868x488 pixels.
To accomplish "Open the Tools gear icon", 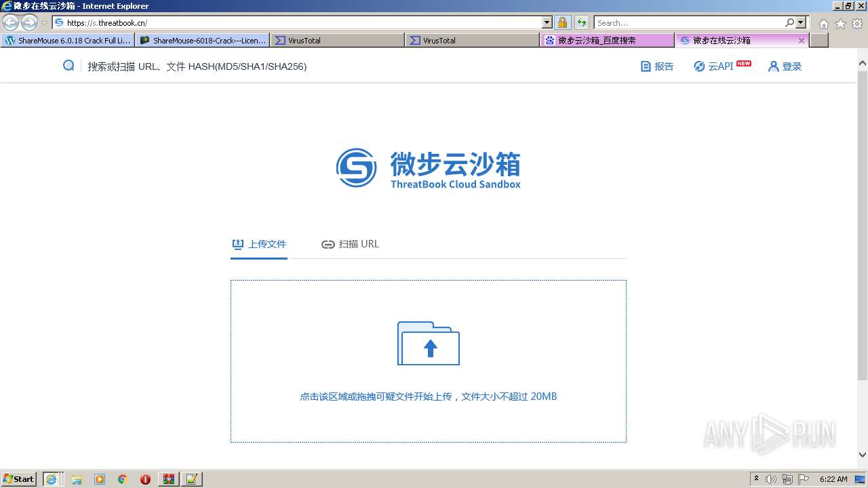I will click(x=857, y=24).
